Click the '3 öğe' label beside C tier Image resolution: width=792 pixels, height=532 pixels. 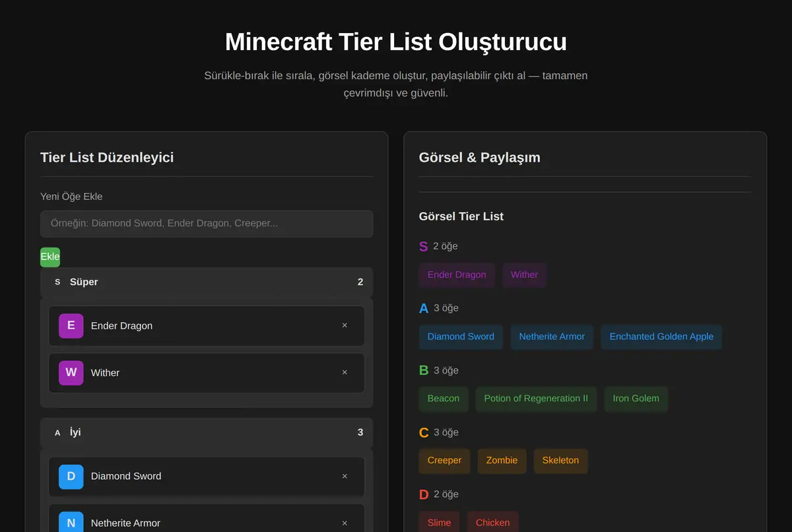pos(446,432)
